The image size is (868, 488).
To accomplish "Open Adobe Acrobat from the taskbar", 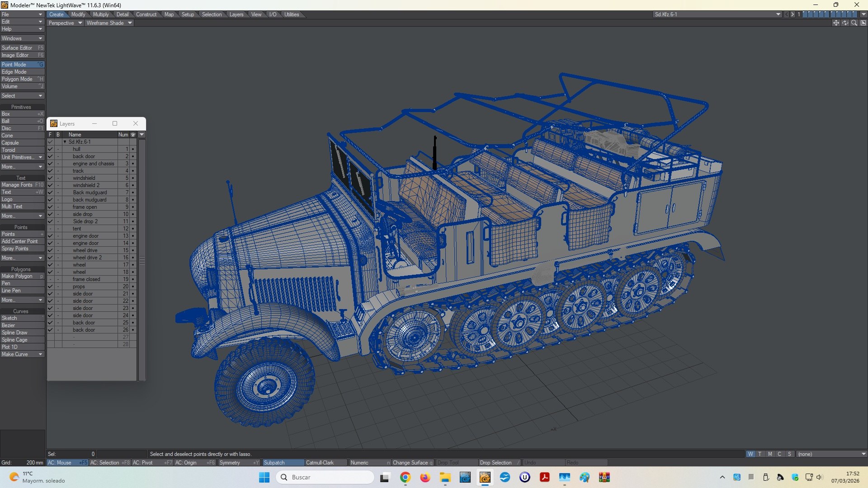I will (544, 477).
